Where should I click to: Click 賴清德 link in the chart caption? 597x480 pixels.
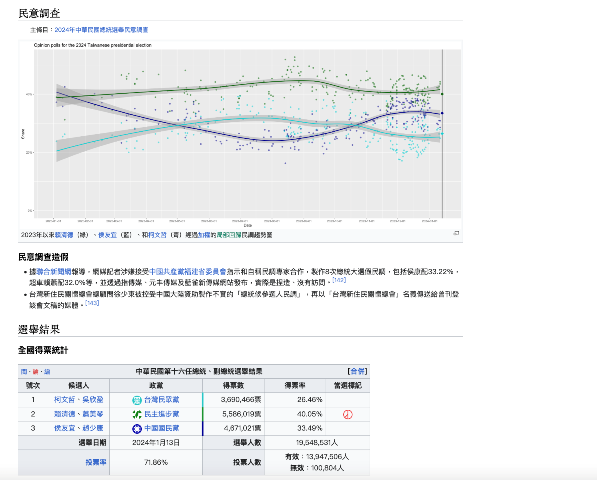click(x=64, y=235)
